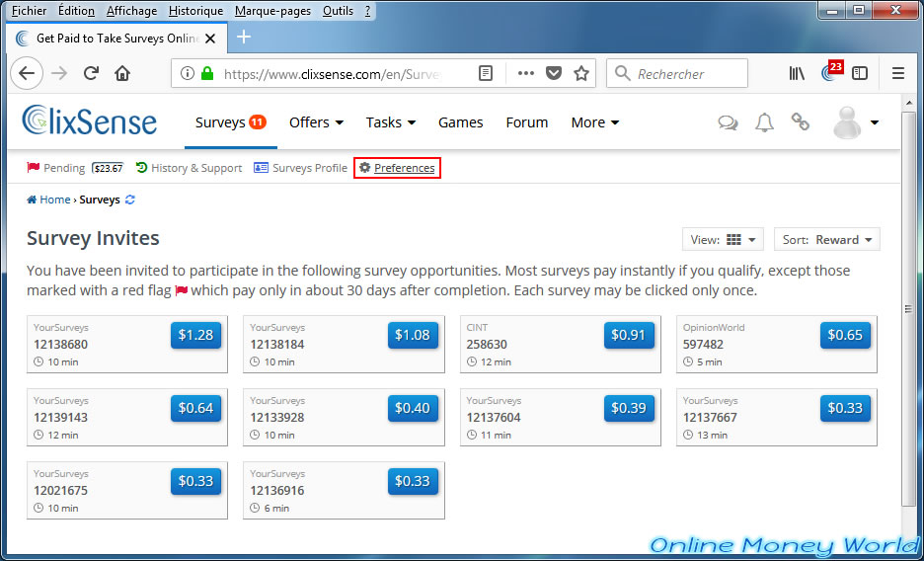Toggle reader view icon in address bar
Viewport: 924px width, 561px height.
point(485,73)
